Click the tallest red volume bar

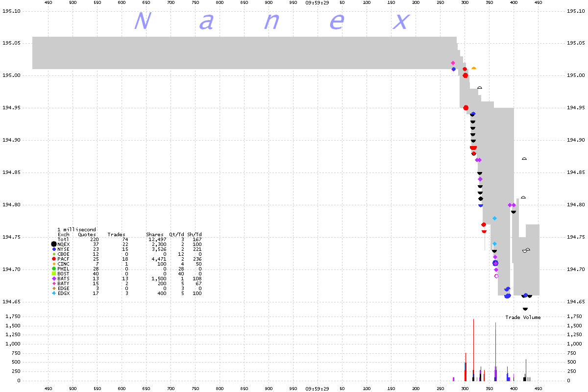(473, 350)
